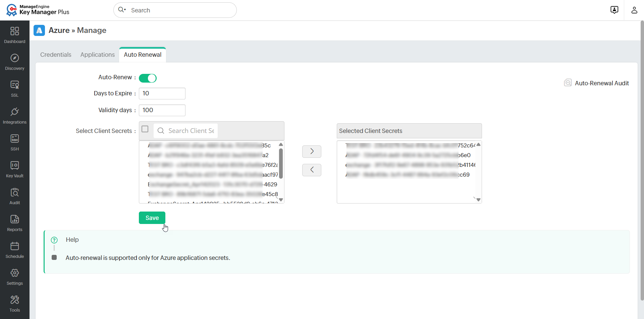This screenshot has height=319, width=644.
Task: Switch to the Credentials tab
Action: point(56,55)
